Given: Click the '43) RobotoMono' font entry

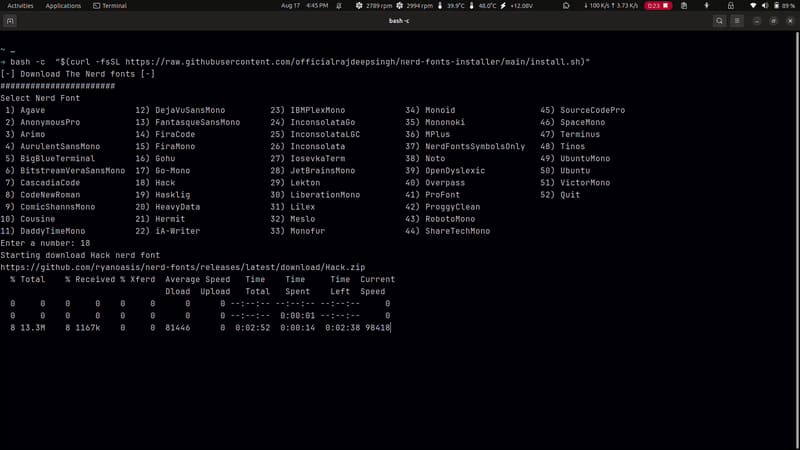Looking at the screenshot, I should point(440,219).
